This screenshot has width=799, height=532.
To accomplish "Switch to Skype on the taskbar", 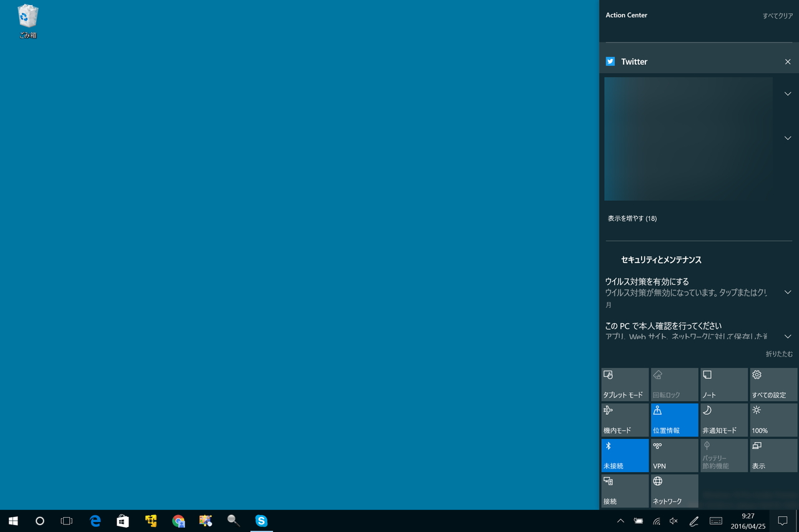I will click(x=262, y=521).
